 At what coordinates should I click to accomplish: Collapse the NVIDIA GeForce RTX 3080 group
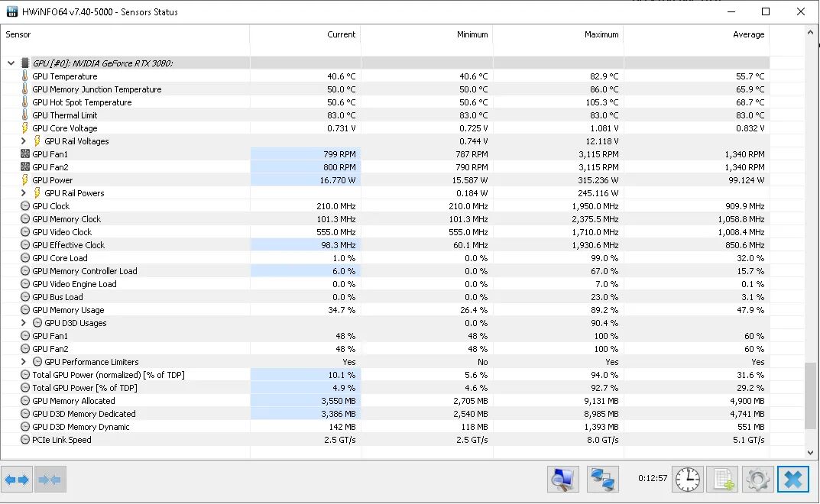(x=11, y=63)
